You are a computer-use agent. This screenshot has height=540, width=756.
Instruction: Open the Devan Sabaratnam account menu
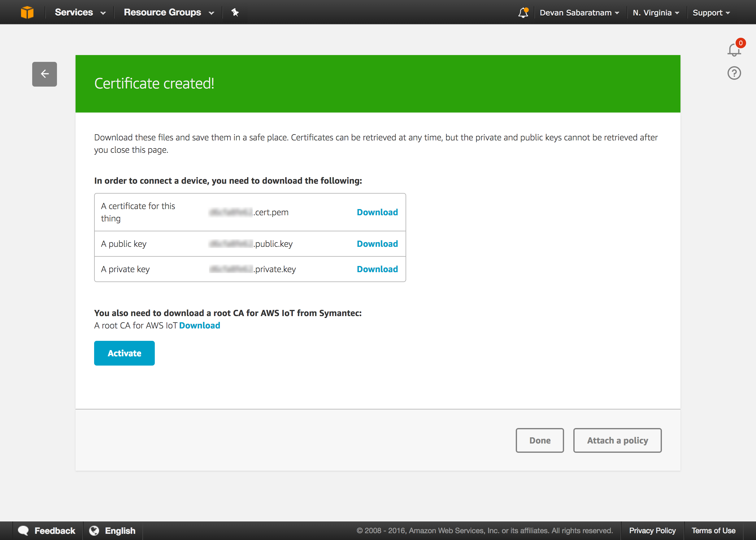coord(579,13)
